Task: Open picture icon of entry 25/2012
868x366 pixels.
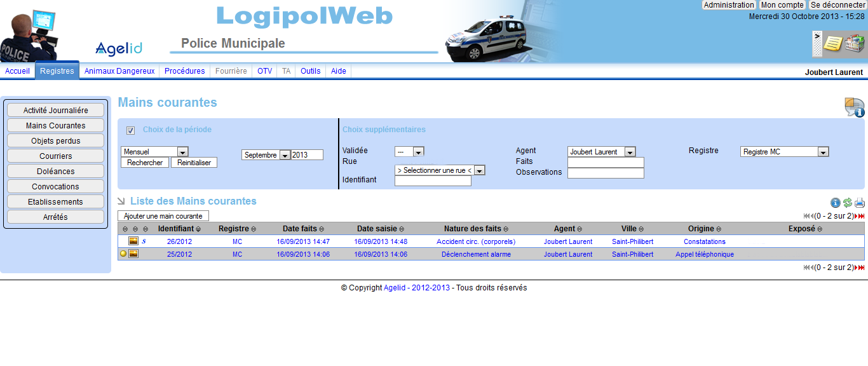Action: (133, 254)
